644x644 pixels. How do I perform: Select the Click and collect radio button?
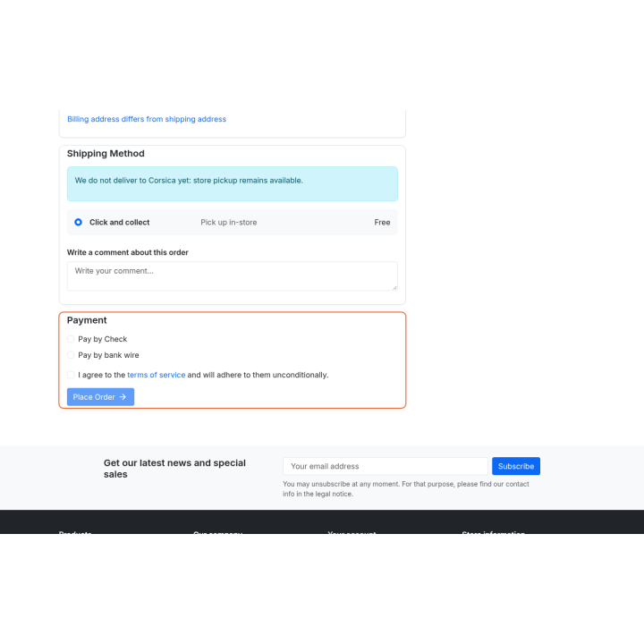78,222
